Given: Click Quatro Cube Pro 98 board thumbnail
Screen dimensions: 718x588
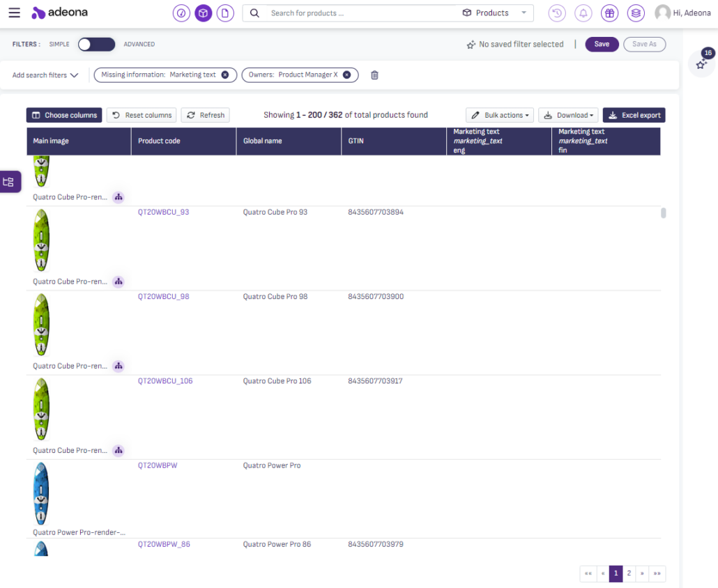Looking at the screenshot, I should pyautogui.click(x=41, y=325).
